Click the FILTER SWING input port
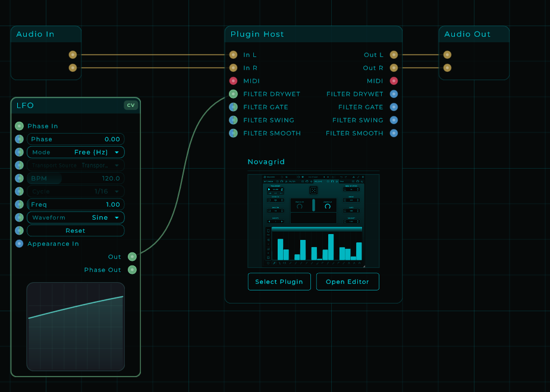550x392 pixels. click(x=233, y=120)
